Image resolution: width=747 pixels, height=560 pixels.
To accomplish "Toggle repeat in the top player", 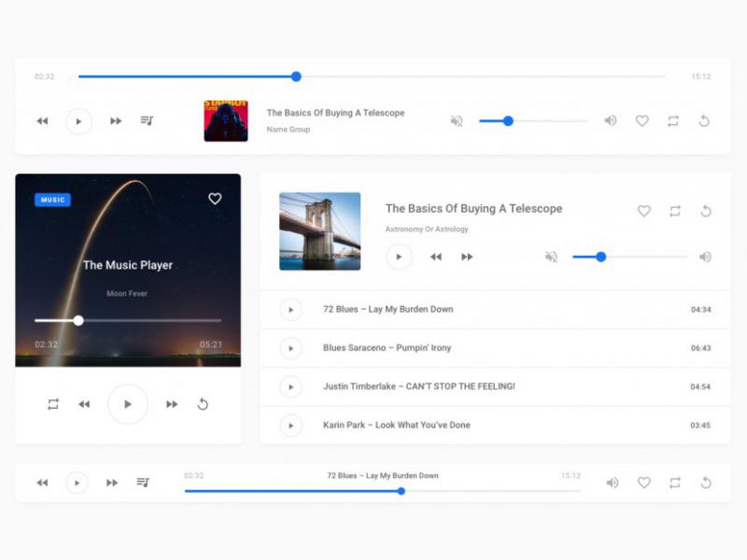I will (x=673, y=121).
